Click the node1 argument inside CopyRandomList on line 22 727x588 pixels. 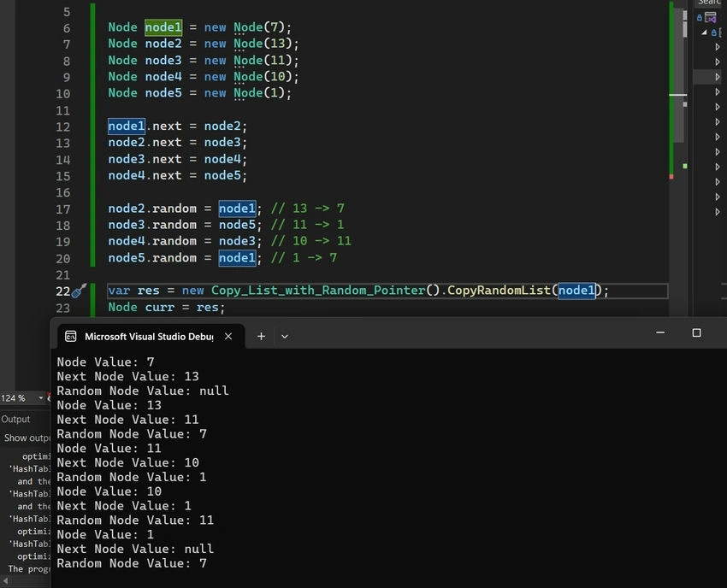[576, 291]
